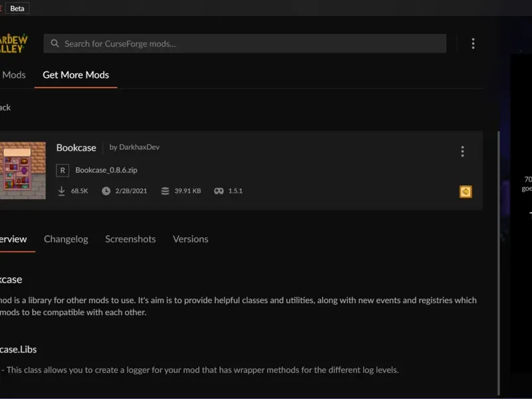Open the Versions tab

[x=190, y=239]
